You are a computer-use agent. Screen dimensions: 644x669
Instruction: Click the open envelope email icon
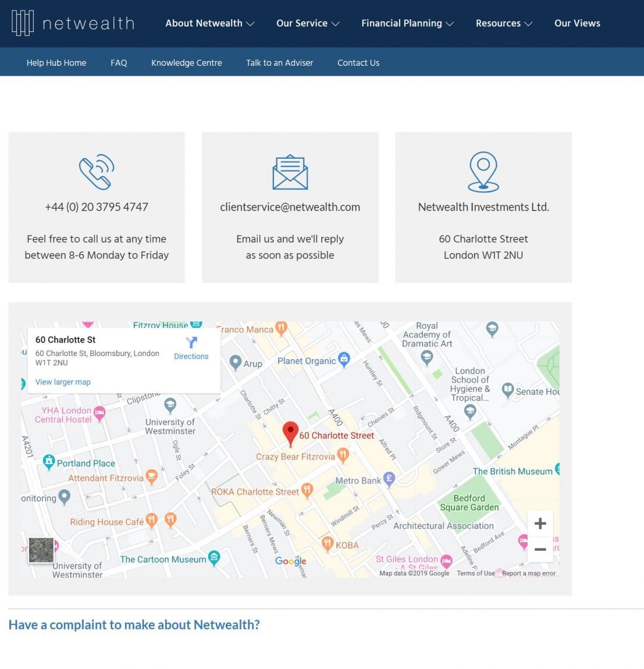(290, 172)
